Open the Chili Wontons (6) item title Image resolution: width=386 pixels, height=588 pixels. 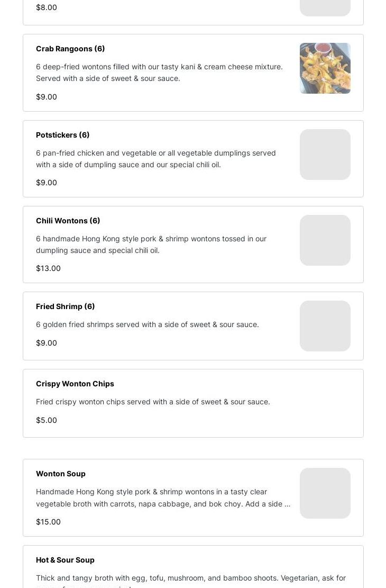coord(68,221)
